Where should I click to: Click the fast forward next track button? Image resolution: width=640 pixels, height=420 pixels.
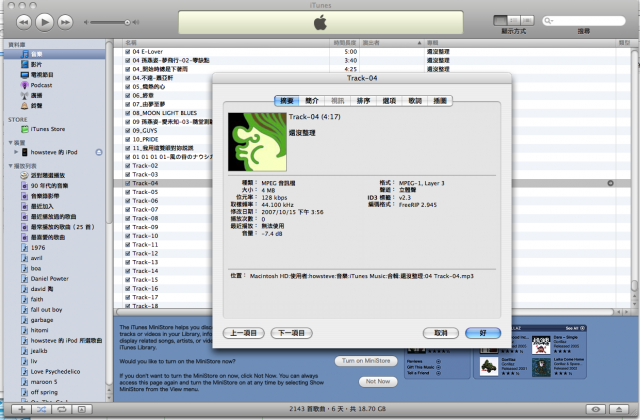click(x=65, y=22)
